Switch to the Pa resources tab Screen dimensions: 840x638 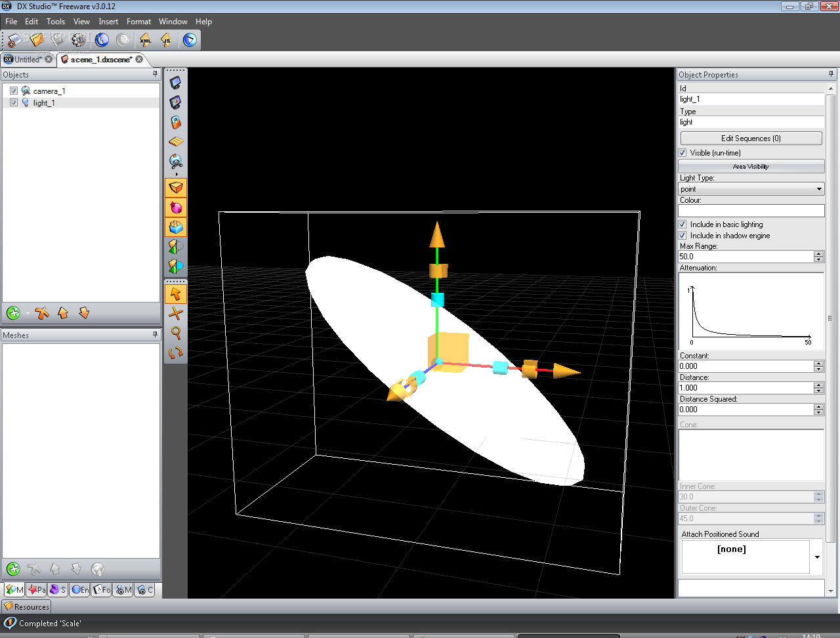point(37,590)
